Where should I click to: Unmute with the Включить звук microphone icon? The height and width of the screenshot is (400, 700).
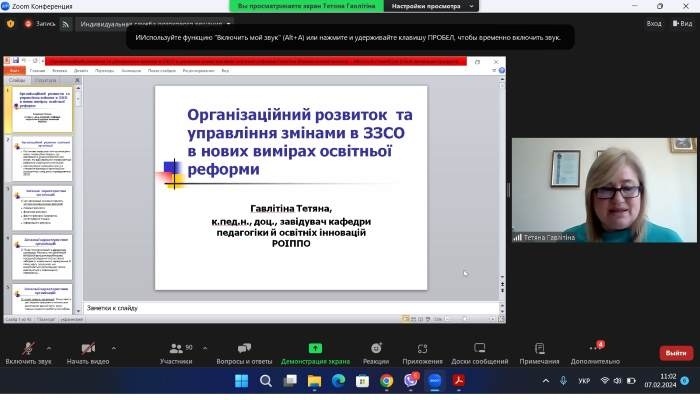pyautogui.click(x=28, y=348)
